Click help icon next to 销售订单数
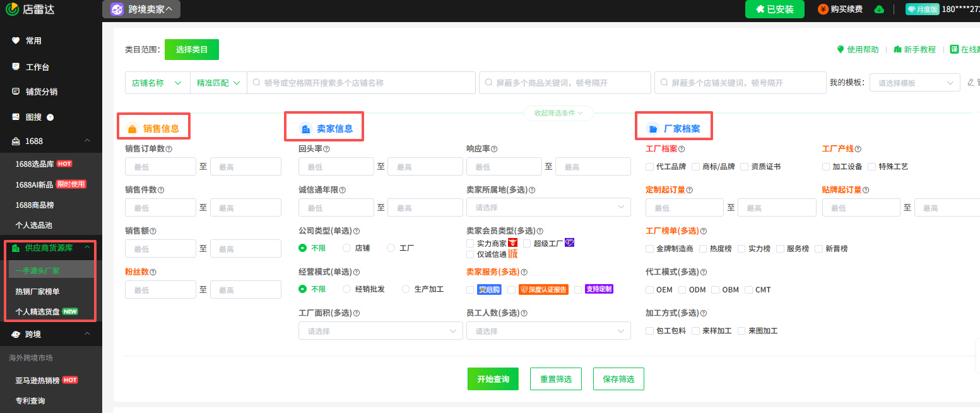Image resolution: width=980 pixels, height=413 pixels. click(169, 150)
